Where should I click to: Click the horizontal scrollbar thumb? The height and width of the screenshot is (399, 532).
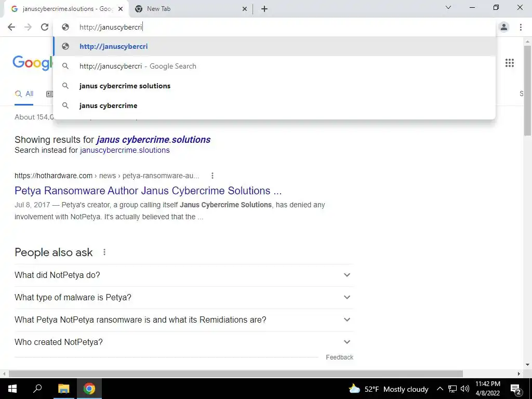point(236,374)
